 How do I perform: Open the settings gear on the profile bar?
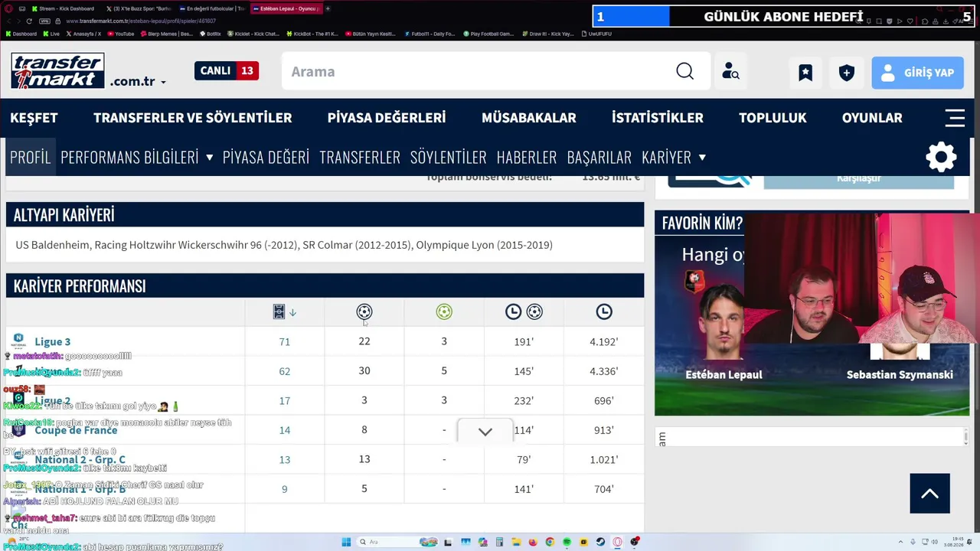click(941, 157)
